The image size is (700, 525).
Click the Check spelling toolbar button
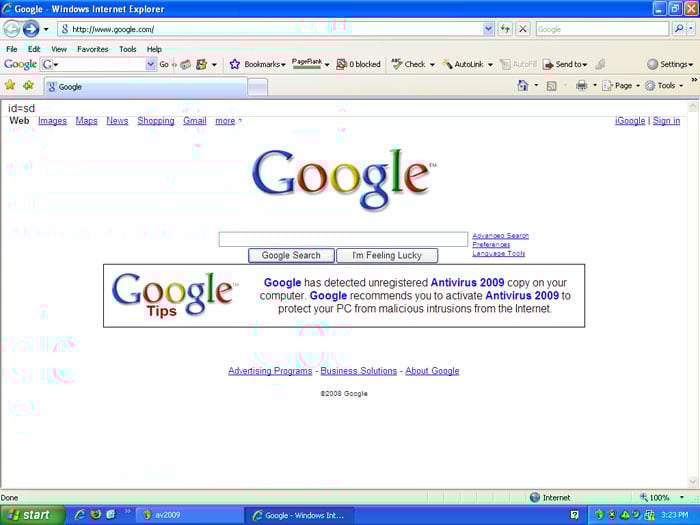(x=408, y=64)
